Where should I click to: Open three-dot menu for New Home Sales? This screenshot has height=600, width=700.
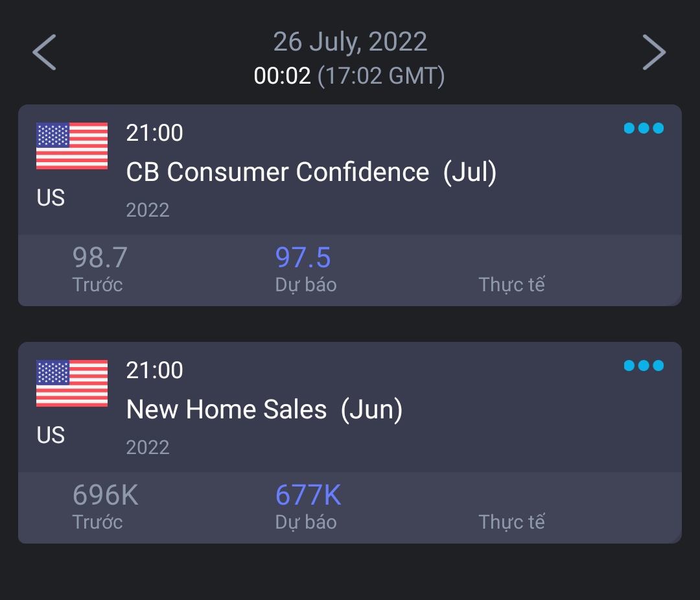pyautogui.click(x=644, y=366)
